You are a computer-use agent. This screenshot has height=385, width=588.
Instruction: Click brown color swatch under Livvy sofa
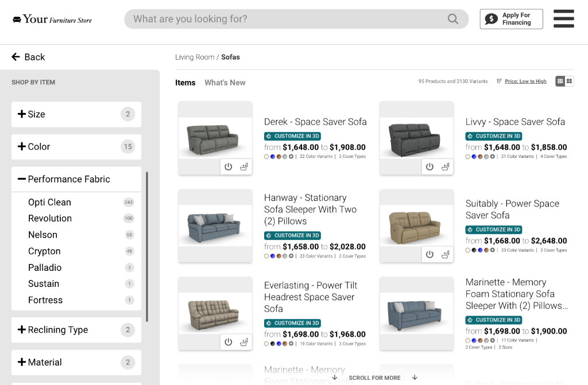pyautogui.click(x=480, y=157)
